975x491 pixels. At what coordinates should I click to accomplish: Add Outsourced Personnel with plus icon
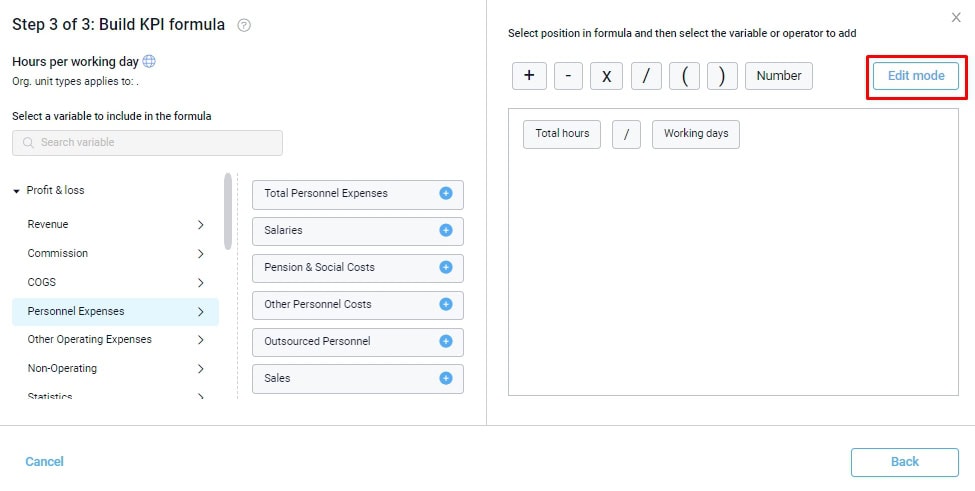click(446, 341)
